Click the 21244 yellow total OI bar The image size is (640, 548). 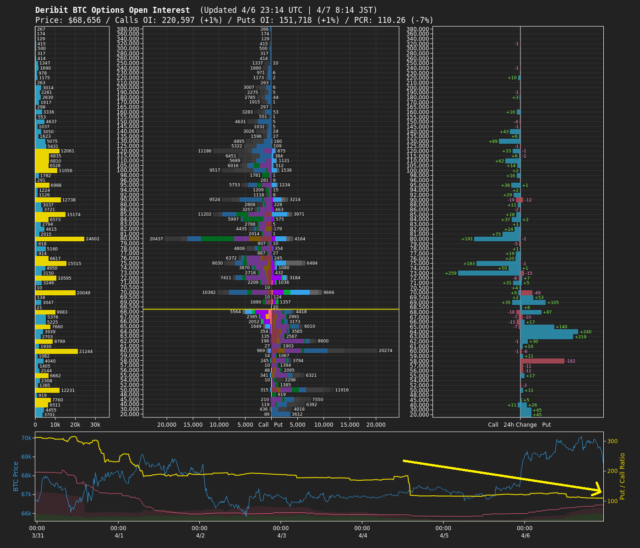(x=56, y=351)
